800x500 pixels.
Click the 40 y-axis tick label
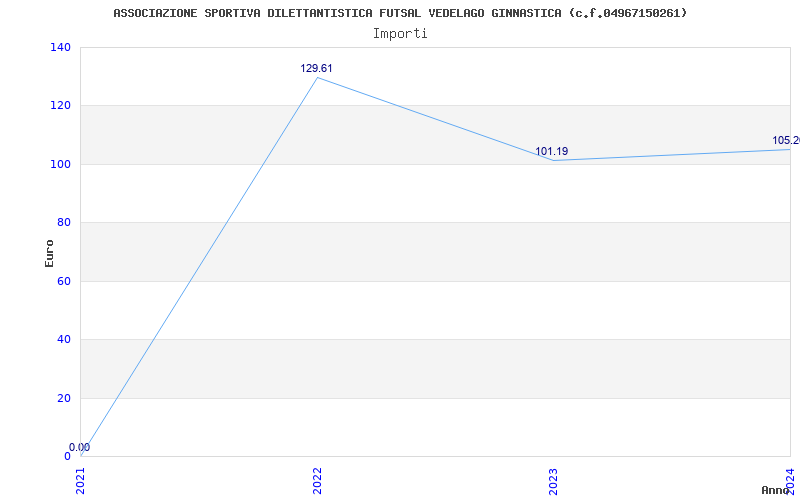64,339
